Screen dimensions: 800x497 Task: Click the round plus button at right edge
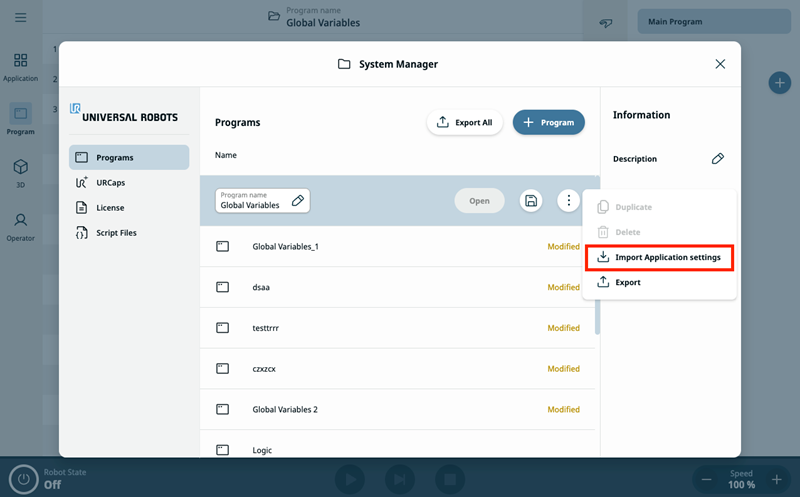[x=780, y=83]
